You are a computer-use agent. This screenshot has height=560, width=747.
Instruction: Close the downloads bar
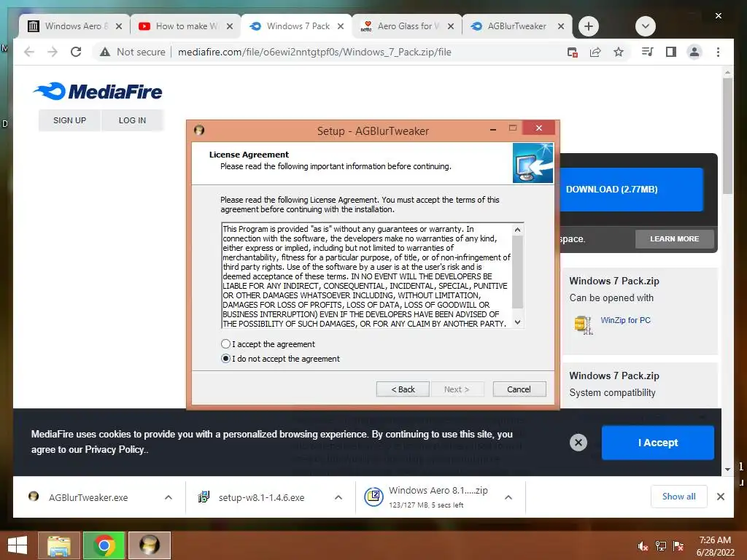coord(721,497)
